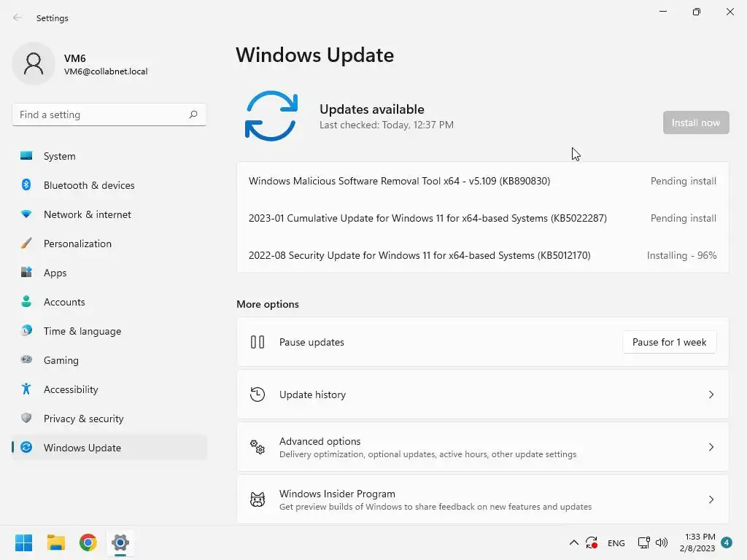Click the Windows Update sidebar icon
Screen dimensions: 747x560
(x=26, y=447)
